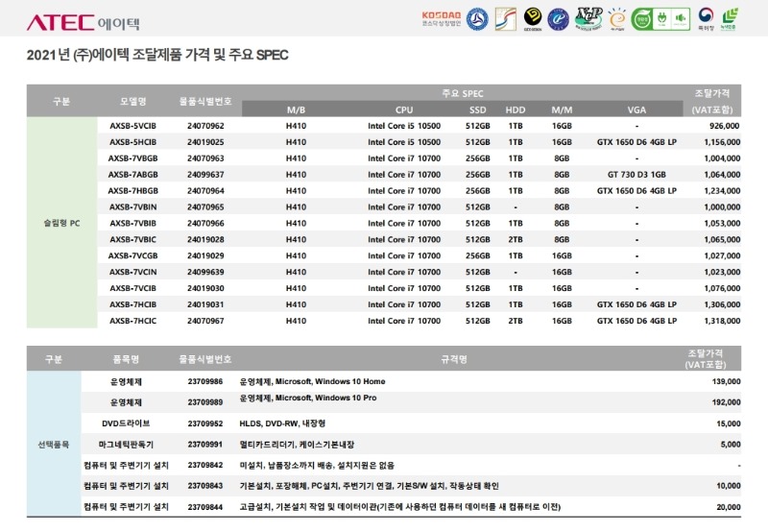Click the blue round certification seal after KOSDAQ

coord(477,19)
